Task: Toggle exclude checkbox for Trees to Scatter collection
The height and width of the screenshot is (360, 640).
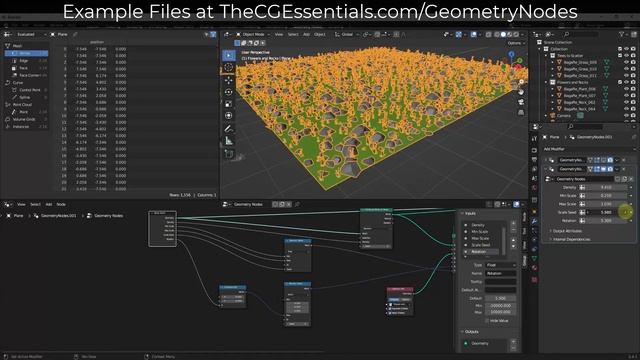Action: (620, 56)
